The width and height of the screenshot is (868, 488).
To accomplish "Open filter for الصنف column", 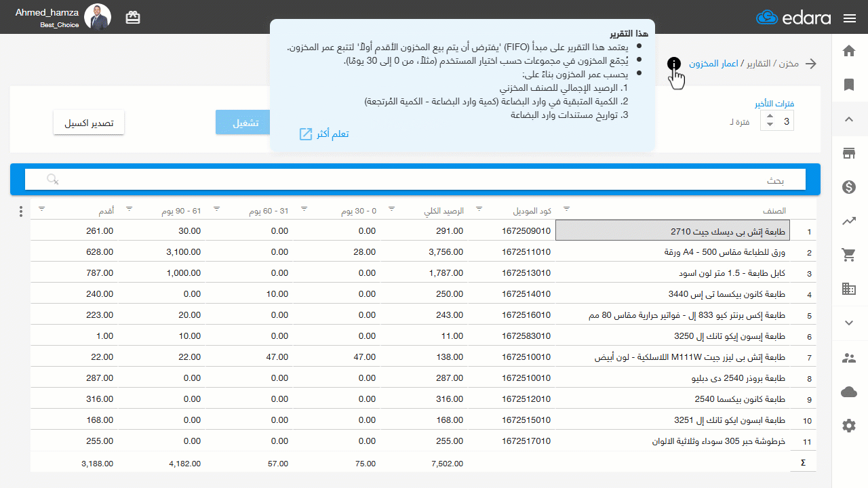I will tap(567, 209).
